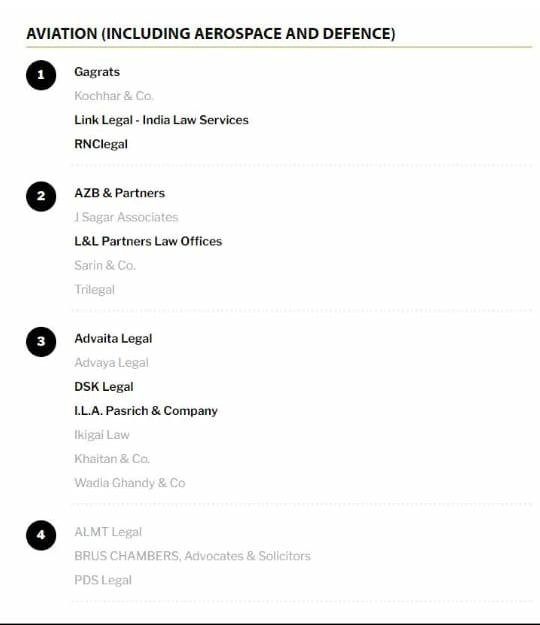This screenshot has width=540, height=625.
Task: Click the tier 4 number badge
Action: pos(41,535)
